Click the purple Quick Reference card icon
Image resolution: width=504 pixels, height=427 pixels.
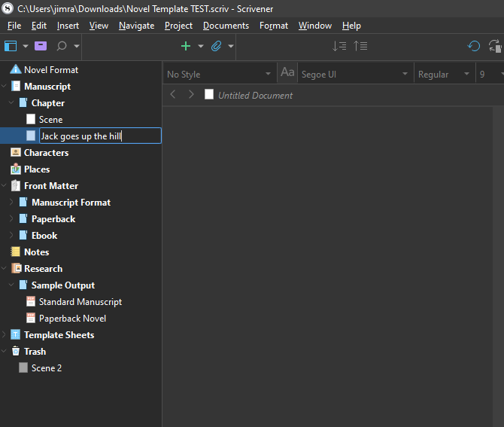[41, 46]
